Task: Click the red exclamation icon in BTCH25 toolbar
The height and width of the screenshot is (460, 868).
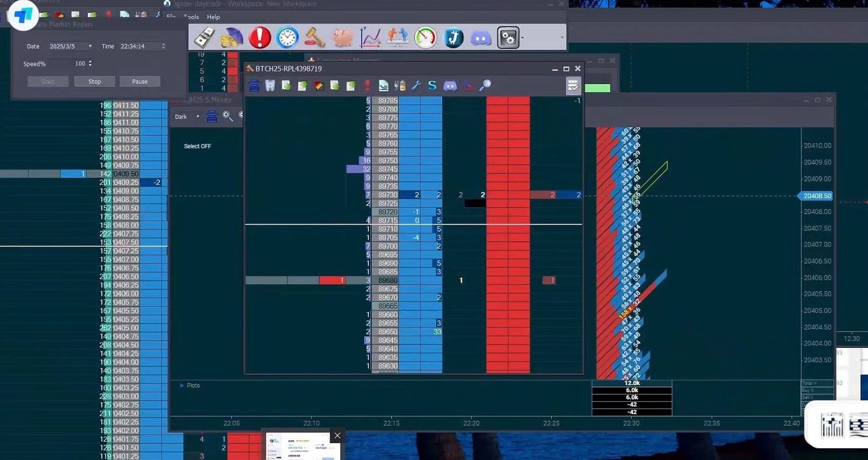Action: [x=367, y=86]
